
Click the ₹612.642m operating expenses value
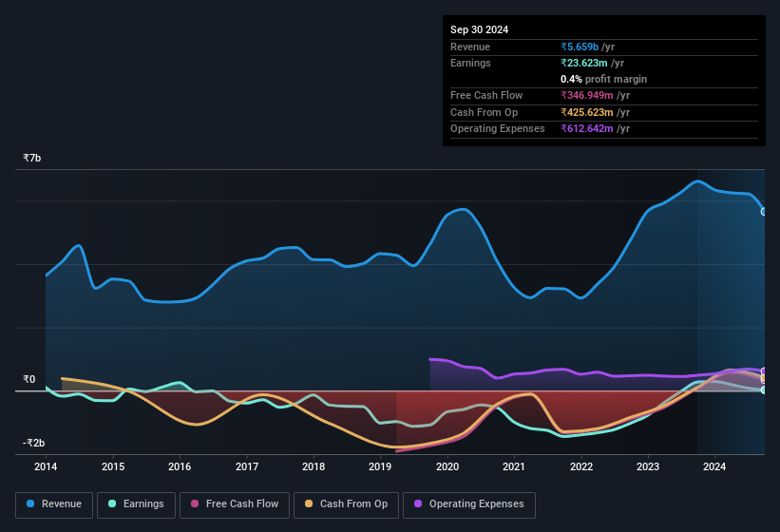(x=587, y=129)
